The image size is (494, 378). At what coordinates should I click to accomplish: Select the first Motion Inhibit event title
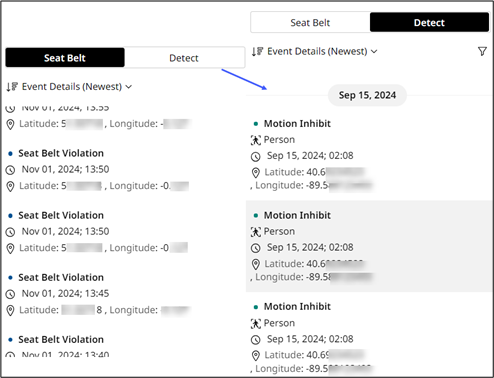[x=297, y=124]
